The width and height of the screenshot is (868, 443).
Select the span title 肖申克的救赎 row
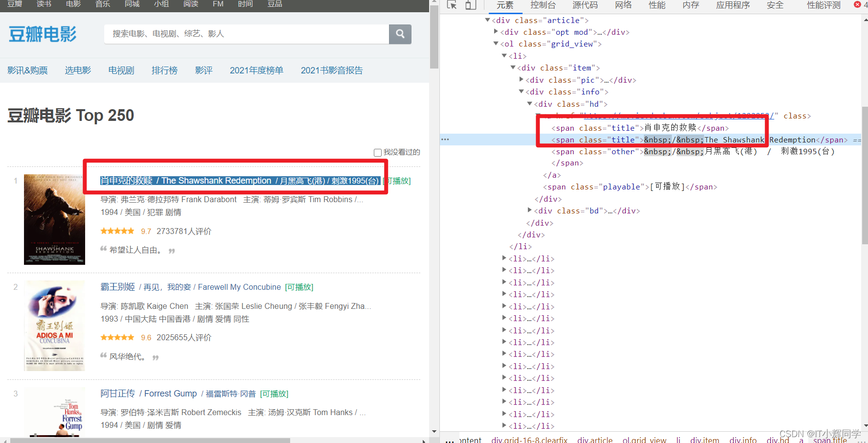point(640,128)
